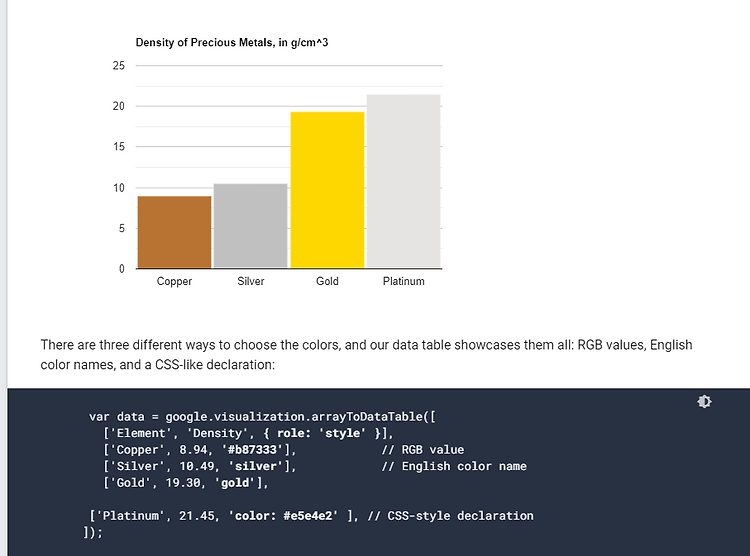Click the 'color: #e5e4e2' CSS declaration
Image resolution: width=750 pixels, height=556 pixels.
[284, 516]
